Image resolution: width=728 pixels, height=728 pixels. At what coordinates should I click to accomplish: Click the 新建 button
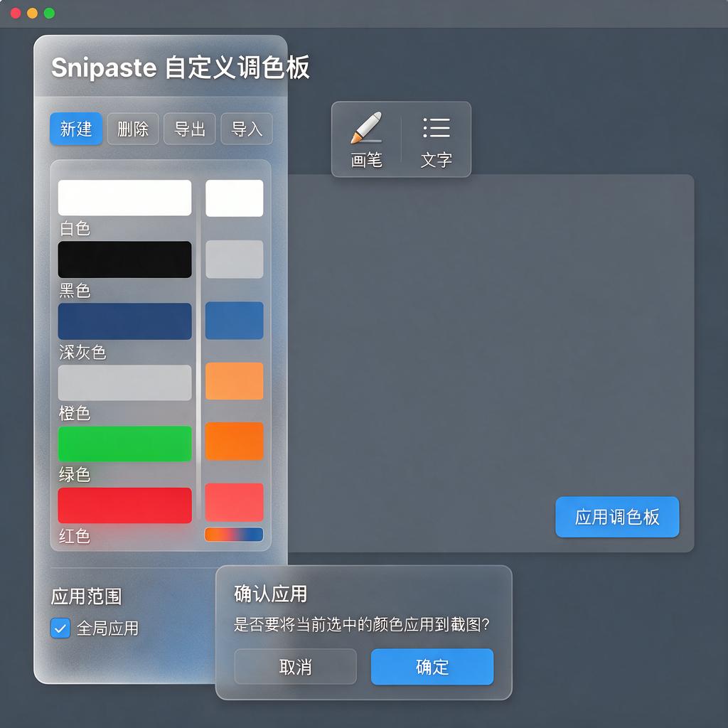click(x=76, y=129)
